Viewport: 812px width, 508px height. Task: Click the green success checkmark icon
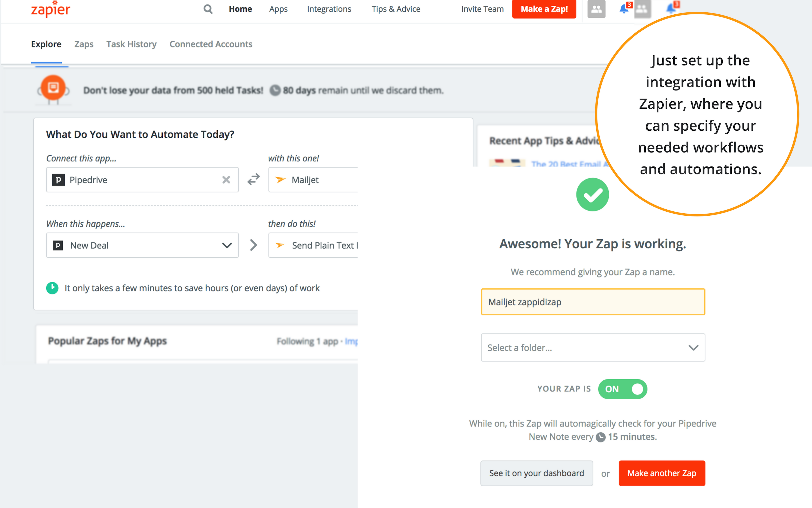click(x=593, y=194)
